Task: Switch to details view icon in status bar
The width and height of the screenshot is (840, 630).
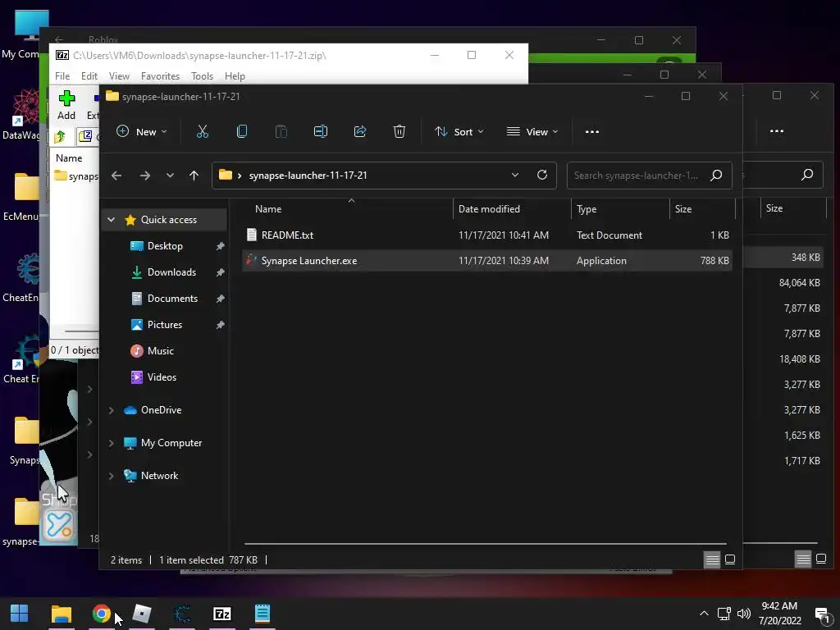Action: (x=712, y=559)
